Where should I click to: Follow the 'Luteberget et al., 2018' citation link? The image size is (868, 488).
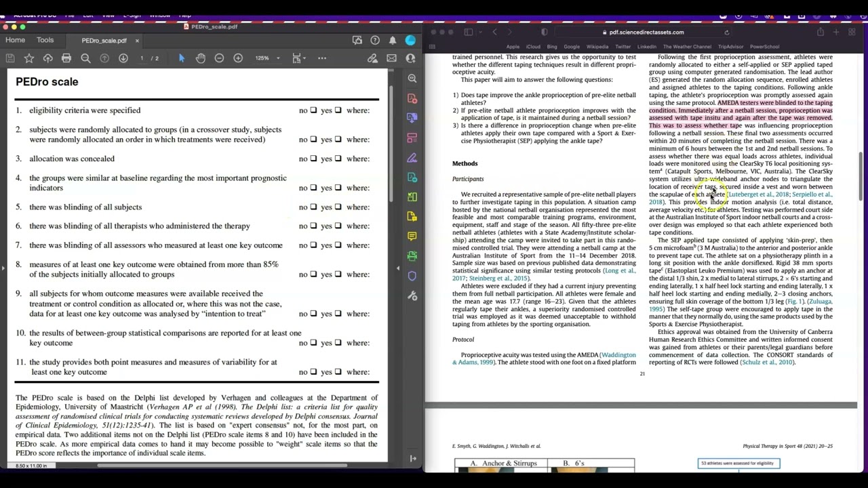[758, 195]
